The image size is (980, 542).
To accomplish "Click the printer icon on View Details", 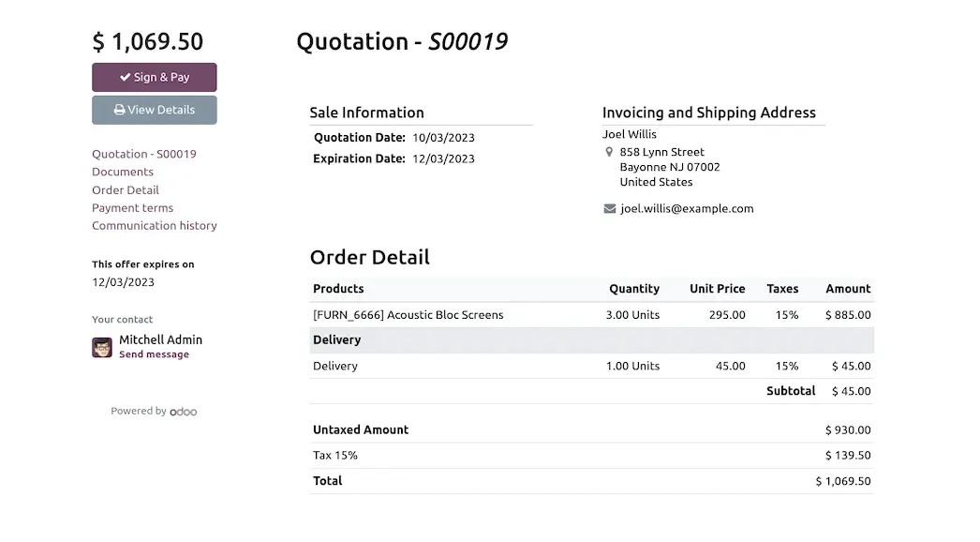I will 119,110.
